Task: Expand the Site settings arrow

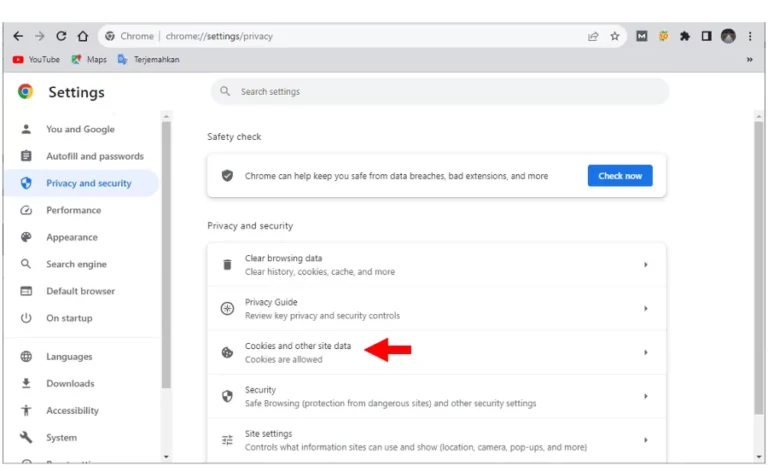Action: pos(646,440)
